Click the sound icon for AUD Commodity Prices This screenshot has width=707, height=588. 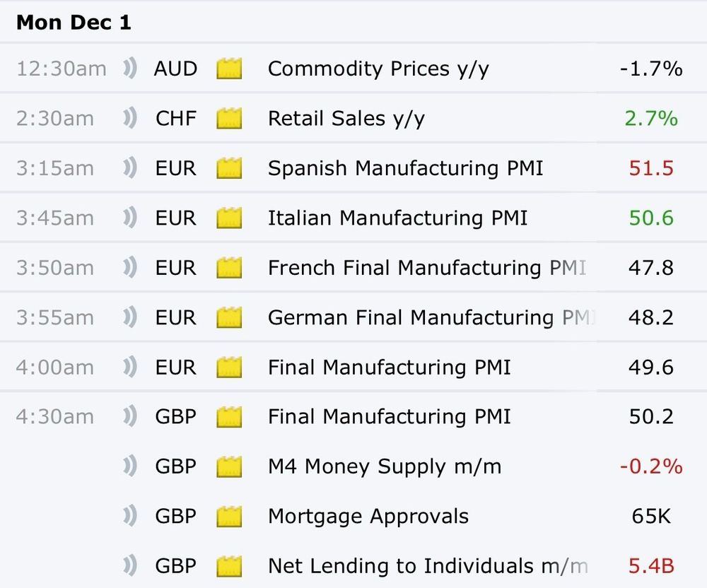click(129, 69)
